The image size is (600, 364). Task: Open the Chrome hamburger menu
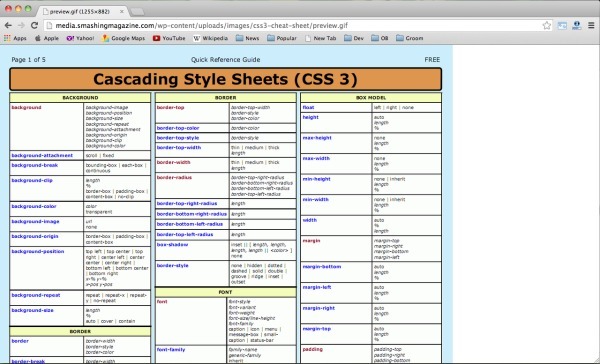(x=591, y=26)
